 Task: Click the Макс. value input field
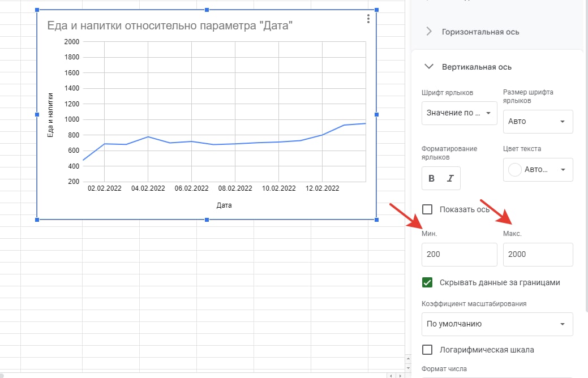pyautogui.click(x=538, y=255)
